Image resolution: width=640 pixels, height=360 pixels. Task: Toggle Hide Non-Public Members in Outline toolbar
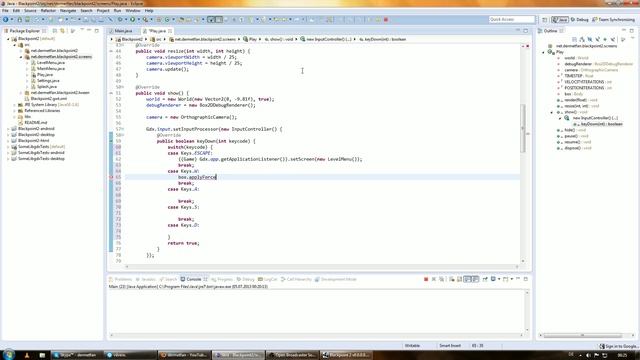[x=605, y=39]
